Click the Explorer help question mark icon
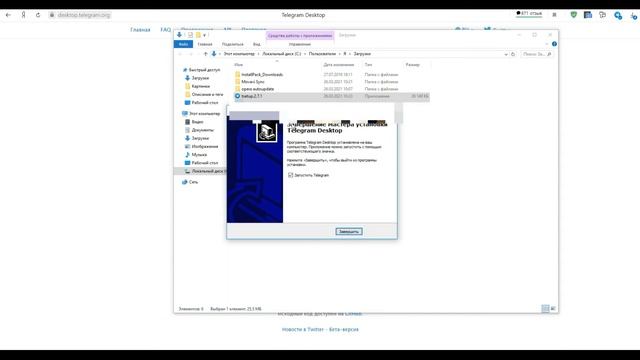The width and height of the screenshot is (640, 360). tap(554, 44)
